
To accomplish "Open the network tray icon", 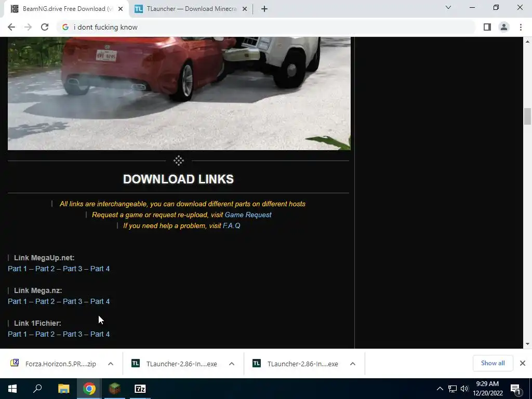I will click(453, 389).
